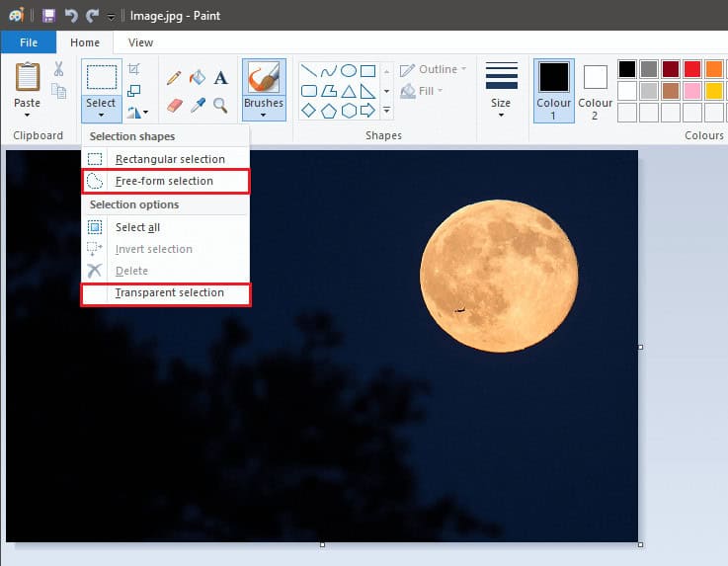
Task: Select the Polygon shape
Action: click(x=329, y=91)
